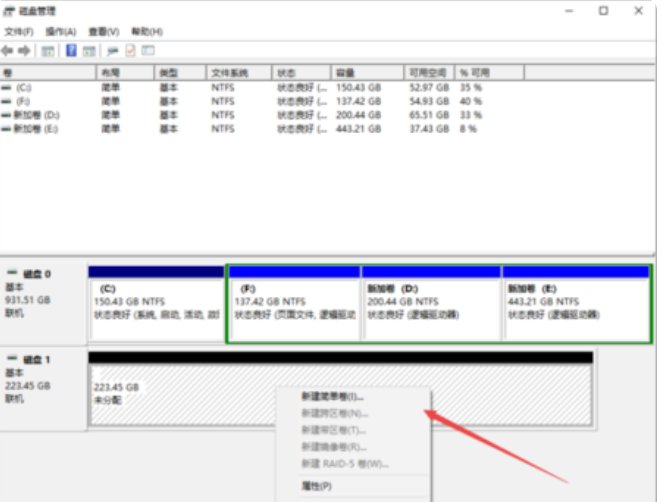This screenshot has width=662, height=502.
Task: Select the (C:) volume row in the list
Action: point(241,88)
